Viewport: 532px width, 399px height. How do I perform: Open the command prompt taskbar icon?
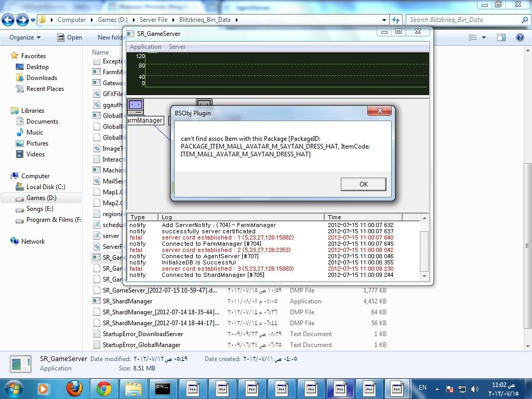coord(163,388)
